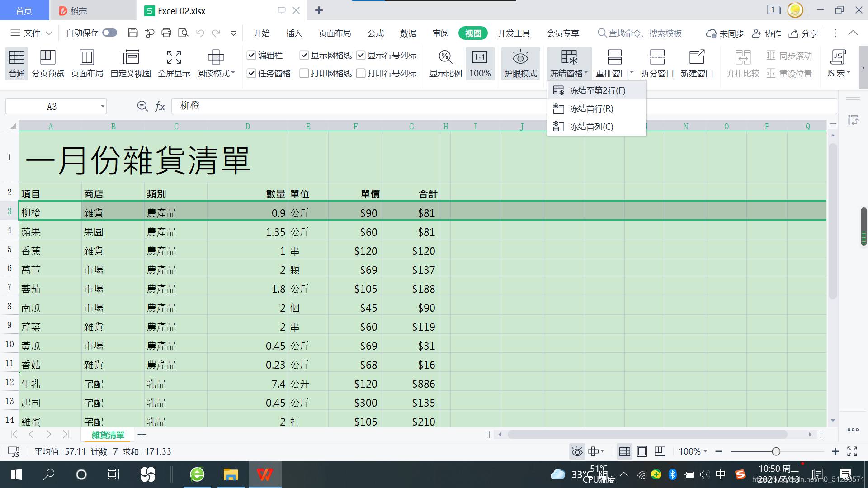Click the zoom slider handle in status bar

(776, 451)
